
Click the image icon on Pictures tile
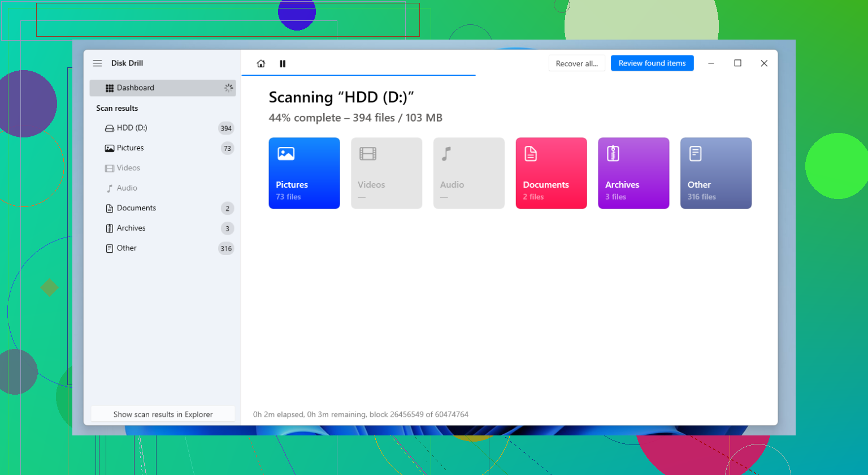tap(286, 154)
